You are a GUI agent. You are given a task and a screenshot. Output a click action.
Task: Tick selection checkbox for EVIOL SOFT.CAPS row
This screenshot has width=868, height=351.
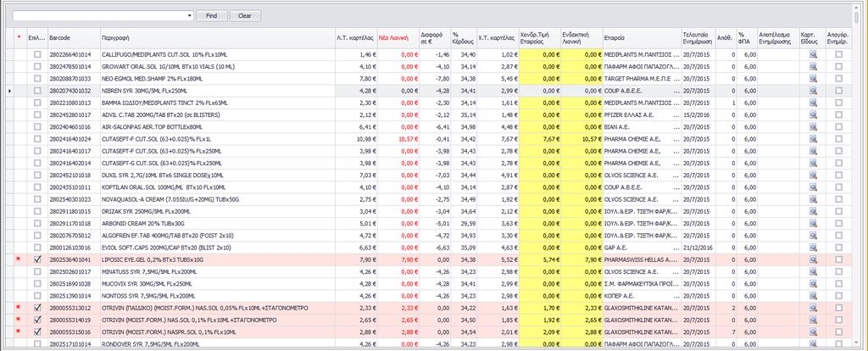tap(37, 248)
